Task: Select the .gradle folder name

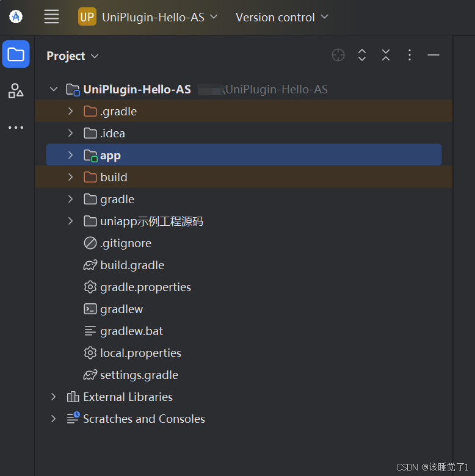Action: coord(118,112)
